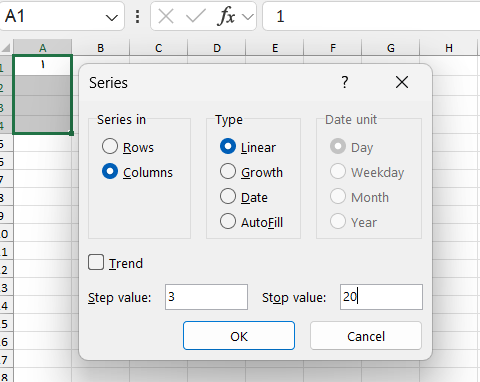Select column E header
The height and width of the screenshot is (382, 480).
pyautogui.click(x=275, y=48)
